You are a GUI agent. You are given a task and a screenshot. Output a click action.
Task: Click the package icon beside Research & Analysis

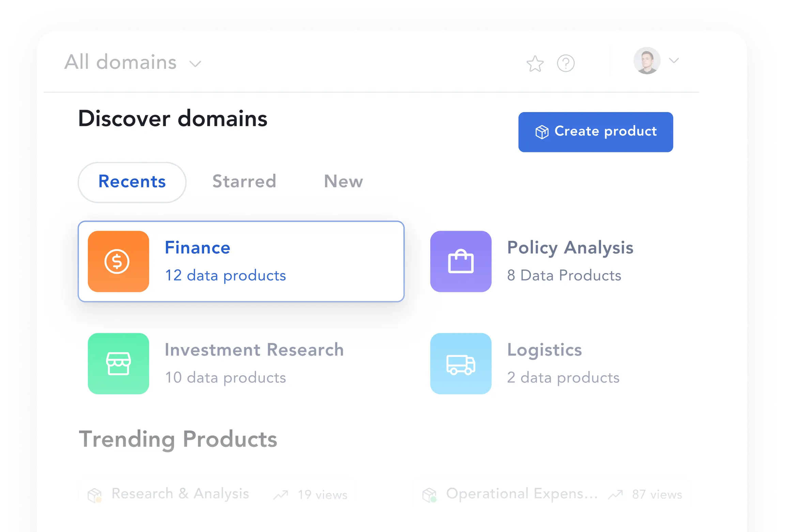point(95,495)
